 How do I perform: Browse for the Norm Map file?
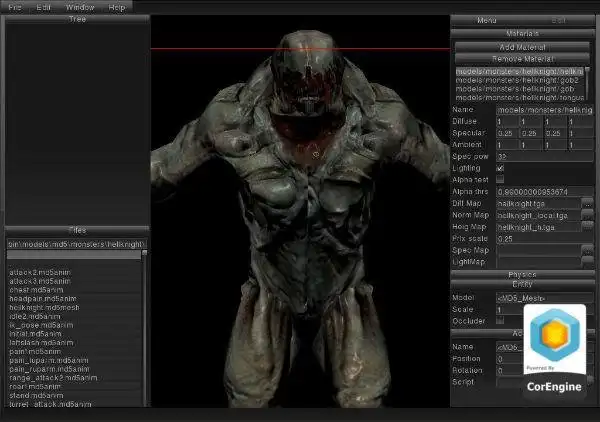coord(587,215)
